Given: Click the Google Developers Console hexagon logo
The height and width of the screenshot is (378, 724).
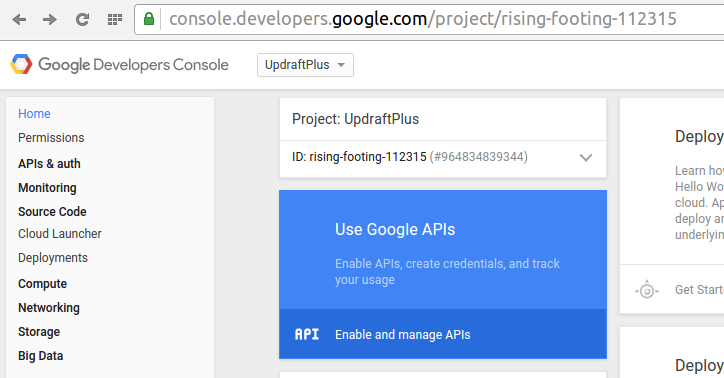Looking at the screenshot, I should pyautogui.click(x=21, y=64).
